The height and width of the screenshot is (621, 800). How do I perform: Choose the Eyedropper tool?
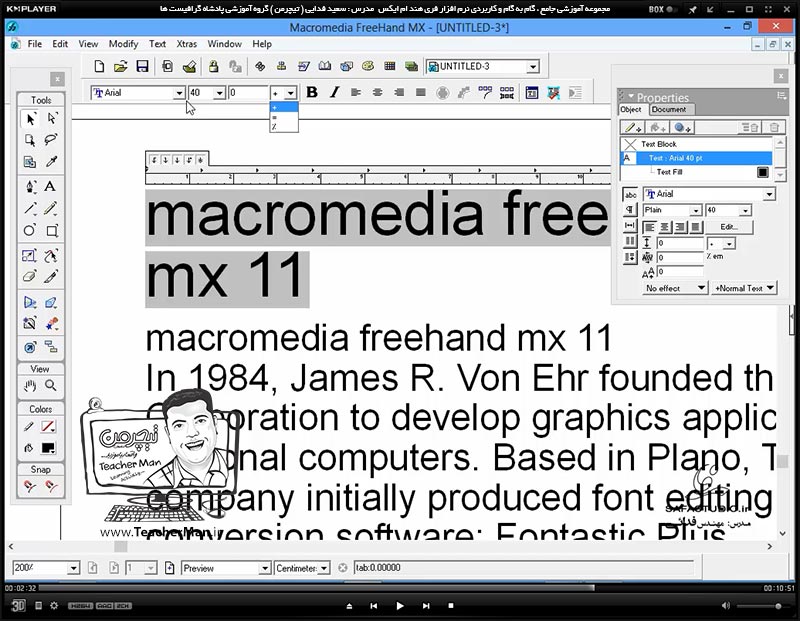click(52, 162)
